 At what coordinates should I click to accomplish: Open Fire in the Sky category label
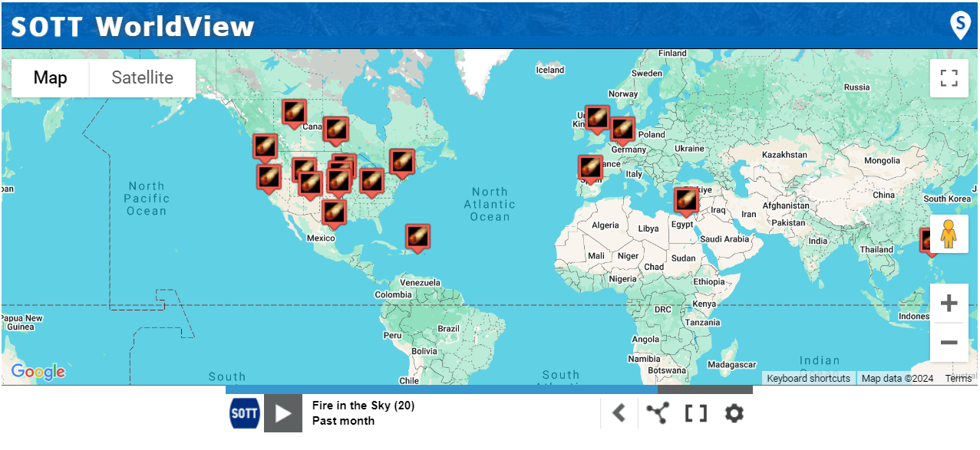coord(363,406)
